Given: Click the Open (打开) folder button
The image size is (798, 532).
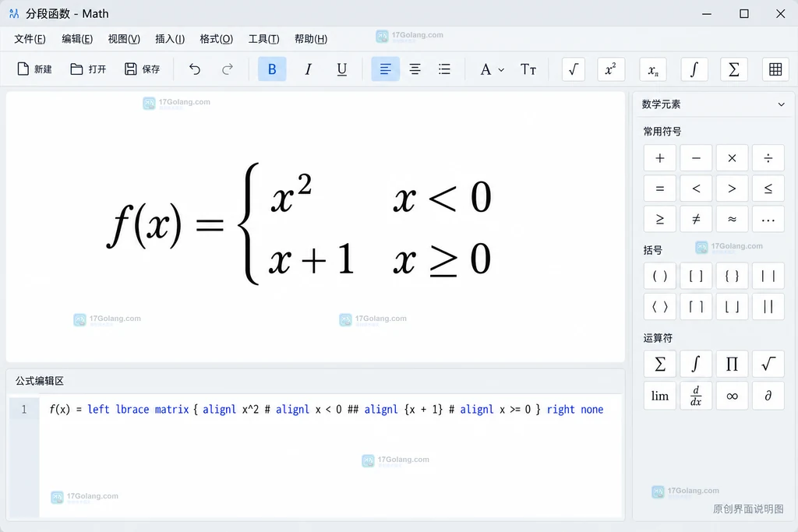Looking at the screenshot, I should pos(88,69).
